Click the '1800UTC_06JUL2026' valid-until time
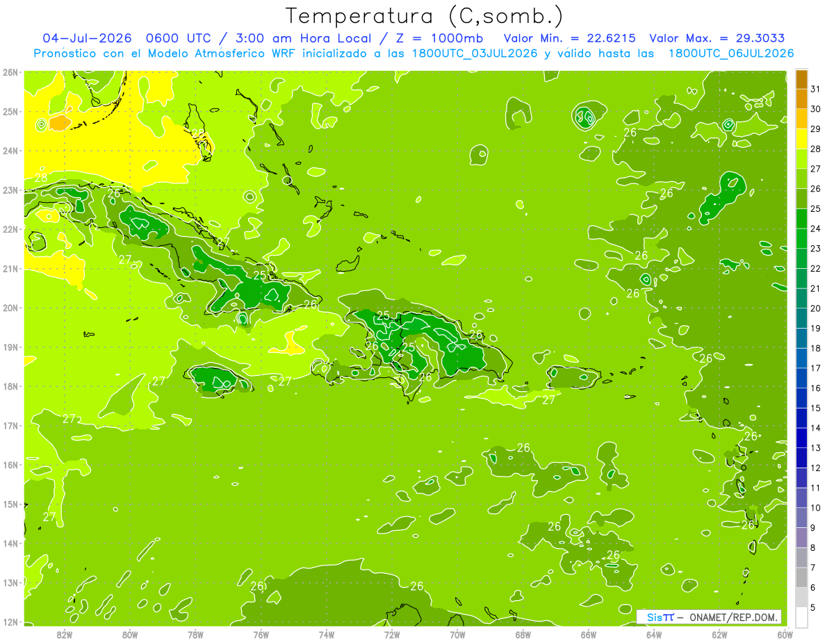 [x=730, y=53]
